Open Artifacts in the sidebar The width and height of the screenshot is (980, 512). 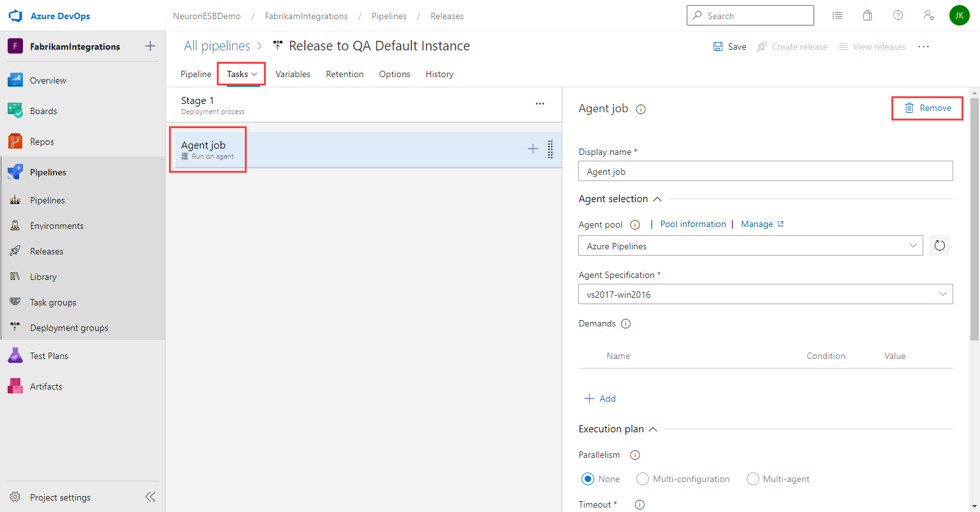[46, 386]
